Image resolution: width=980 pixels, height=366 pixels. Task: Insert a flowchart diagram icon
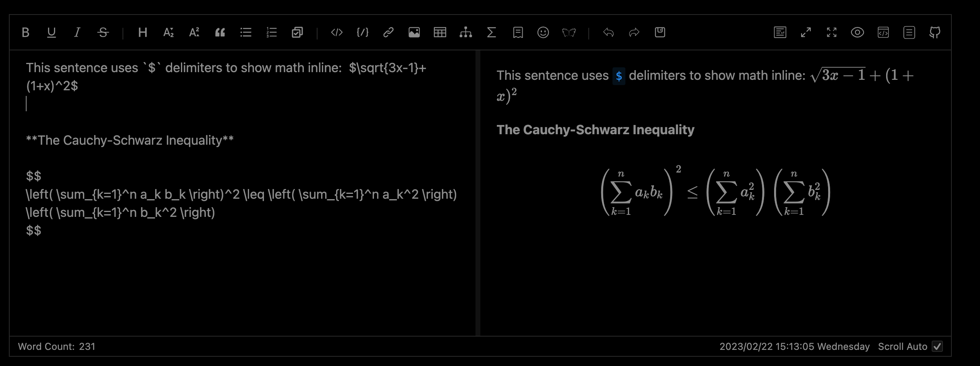pyautogui.click(x=466, y=32)
